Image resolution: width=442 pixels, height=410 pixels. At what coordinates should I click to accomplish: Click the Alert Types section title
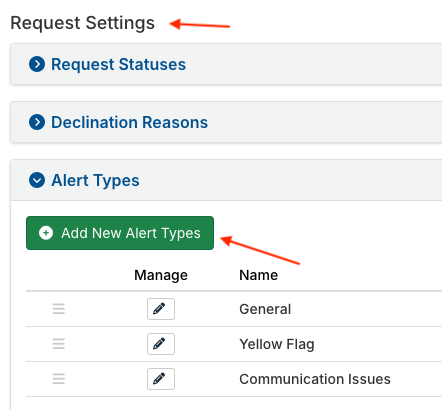click(95, 181)
